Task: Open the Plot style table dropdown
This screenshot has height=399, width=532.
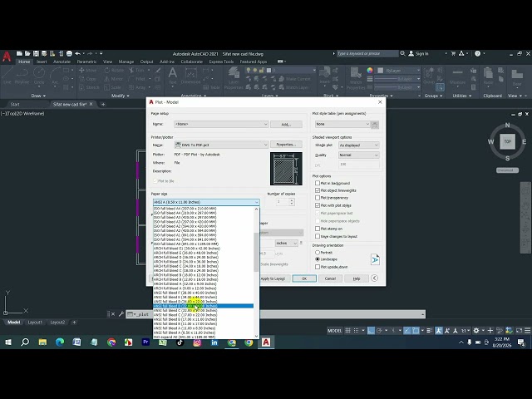Action: click(x=342, y=124)
